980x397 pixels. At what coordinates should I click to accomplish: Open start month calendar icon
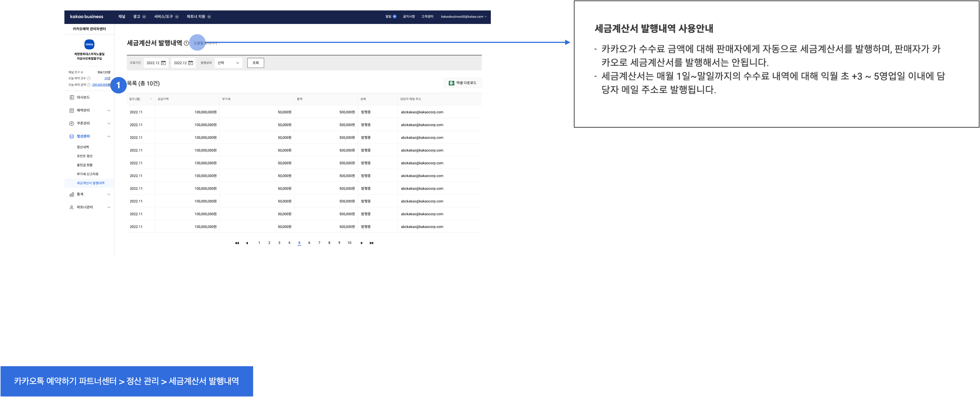(164, 63)
